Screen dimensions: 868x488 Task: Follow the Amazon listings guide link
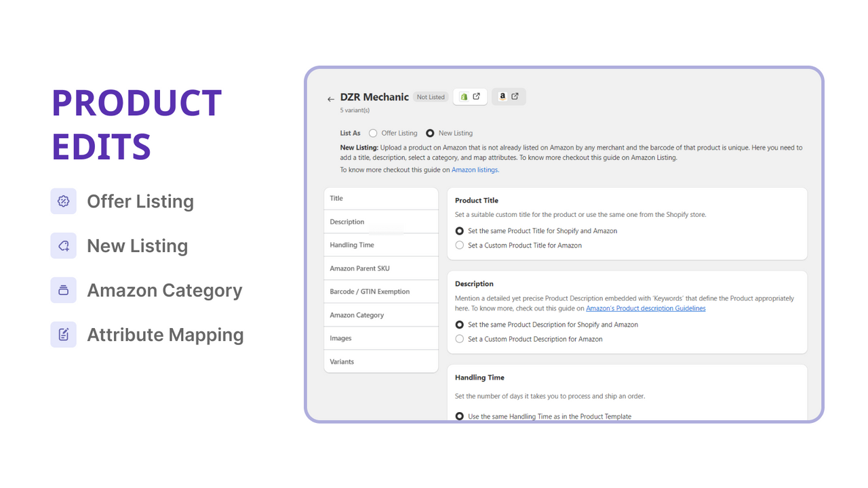tap(475, 170)
